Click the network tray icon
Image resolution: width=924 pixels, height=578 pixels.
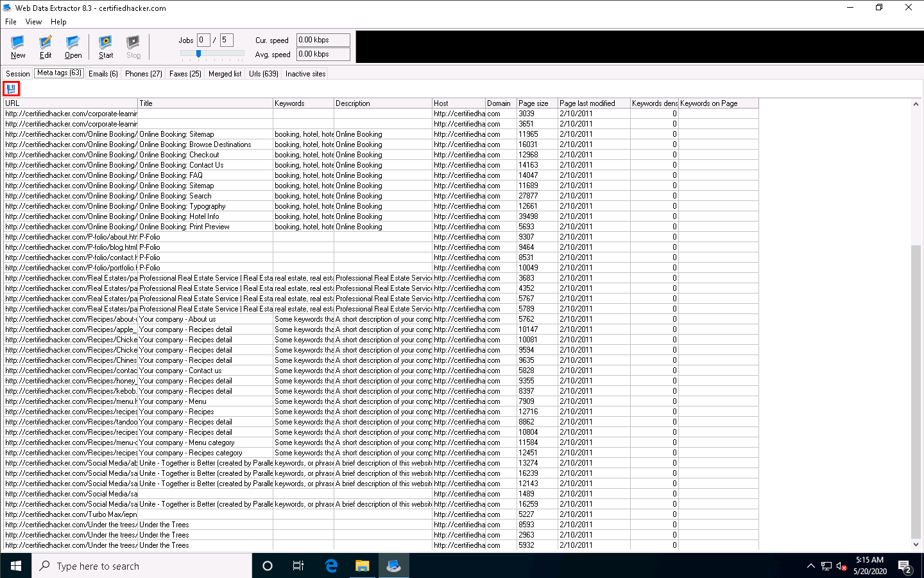pyautogui.click(x=826, y=566)
